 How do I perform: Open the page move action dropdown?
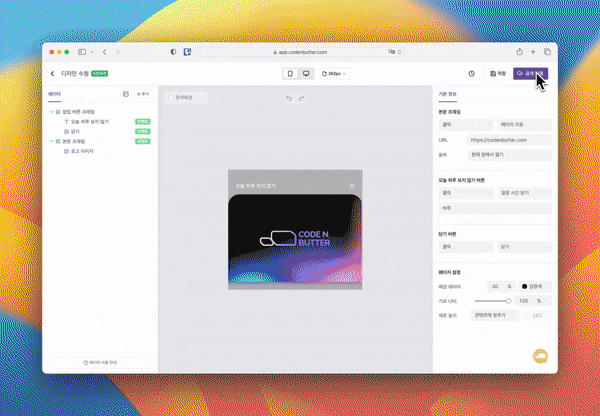click(525, 124)
